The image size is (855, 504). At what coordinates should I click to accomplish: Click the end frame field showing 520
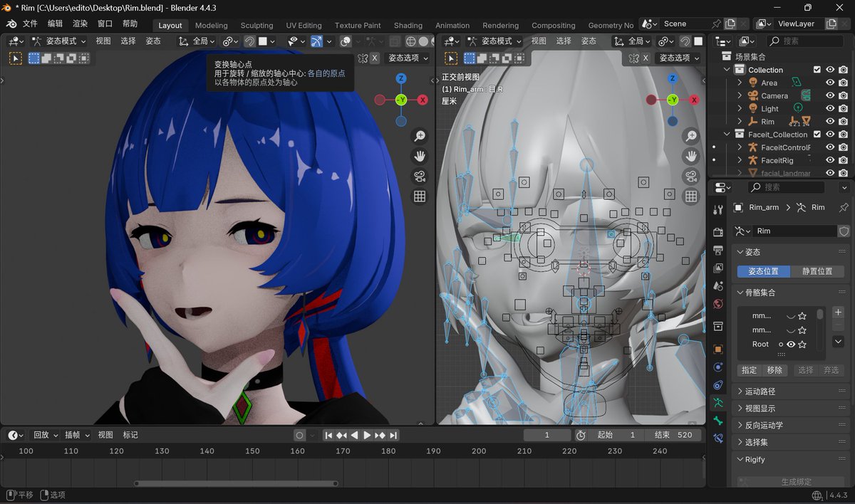tap(674, 435)
